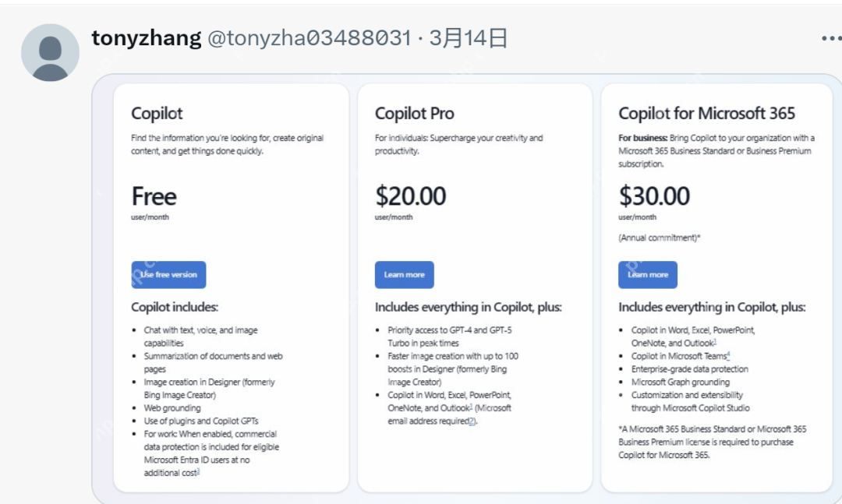
Task: Click Learn more under Copilot Pro
Action: pyautogui.click(x=404, y=275)
